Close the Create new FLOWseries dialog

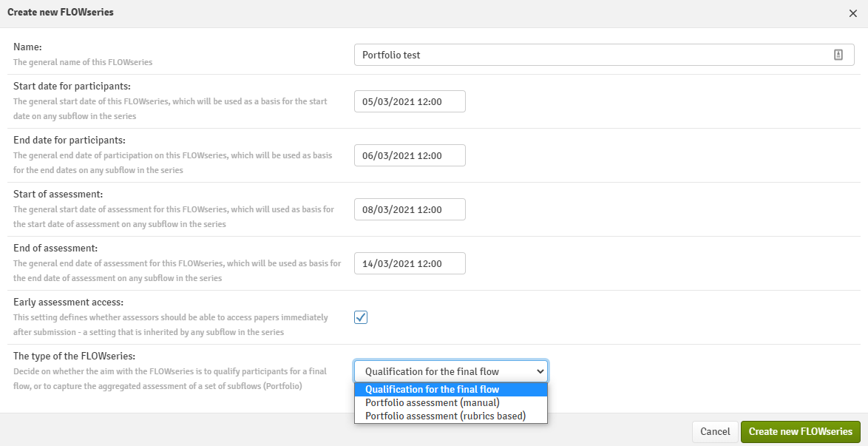pos(852,13)
